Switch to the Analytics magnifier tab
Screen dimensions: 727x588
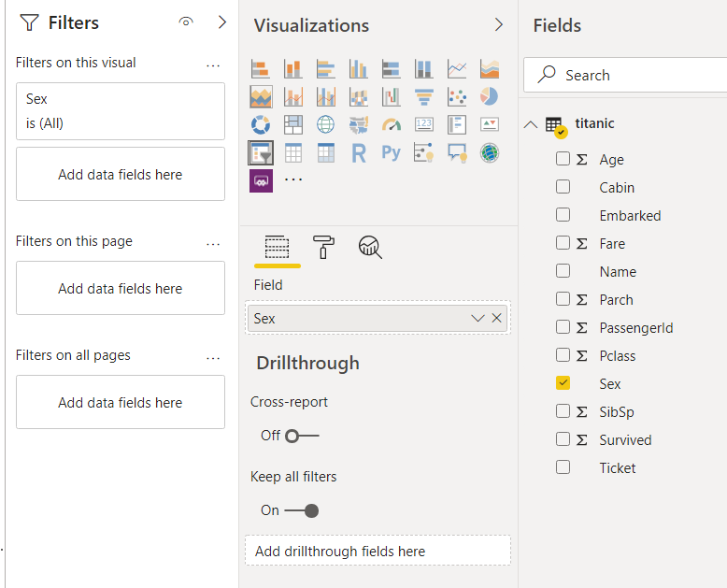click(x=370, y=246)
